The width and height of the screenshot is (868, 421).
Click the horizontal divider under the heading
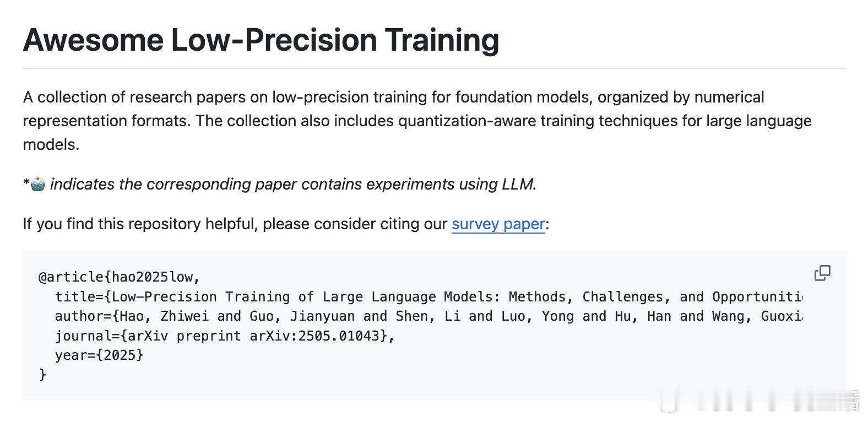pyautogui.click(x=434, y=68)
